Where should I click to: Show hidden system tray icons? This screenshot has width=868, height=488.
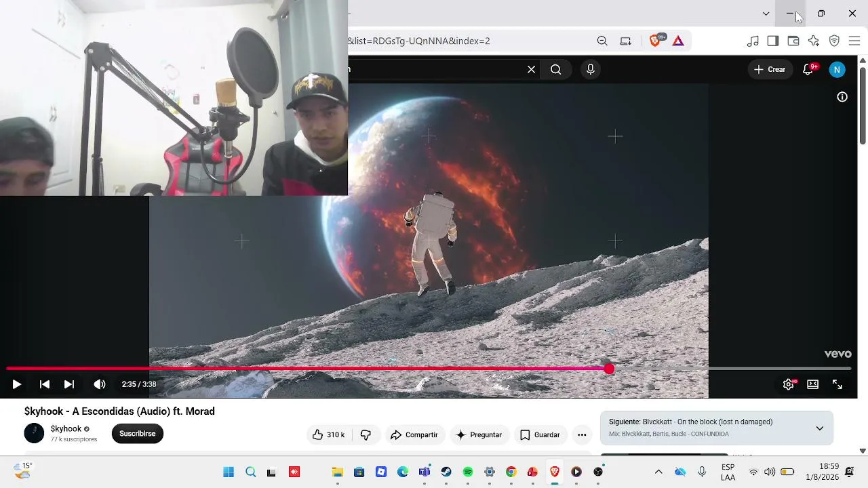(x=658, y=472)
